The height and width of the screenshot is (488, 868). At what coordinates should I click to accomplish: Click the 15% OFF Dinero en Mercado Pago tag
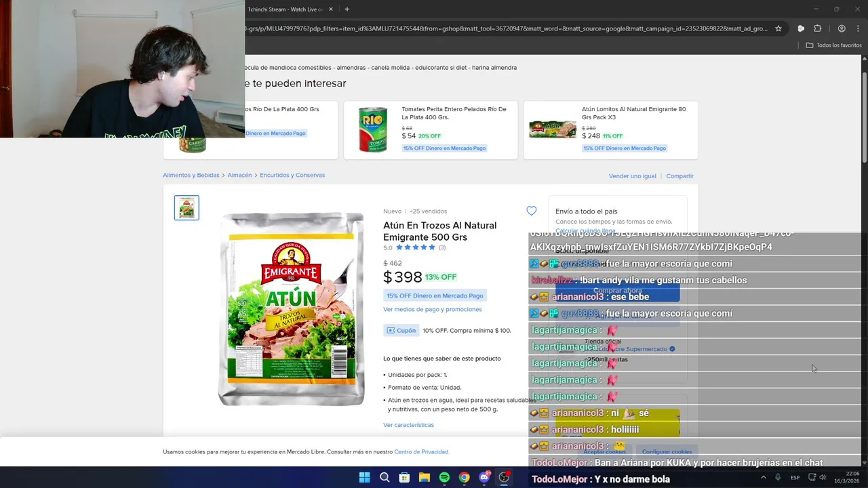coord(435,296)
